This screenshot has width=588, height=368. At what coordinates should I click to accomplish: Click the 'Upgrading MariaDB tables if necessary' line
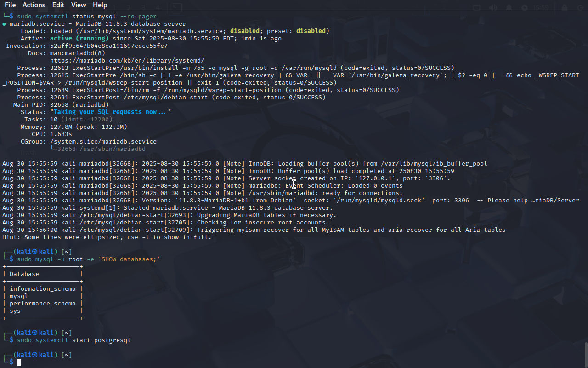click(x=170, y=215)
